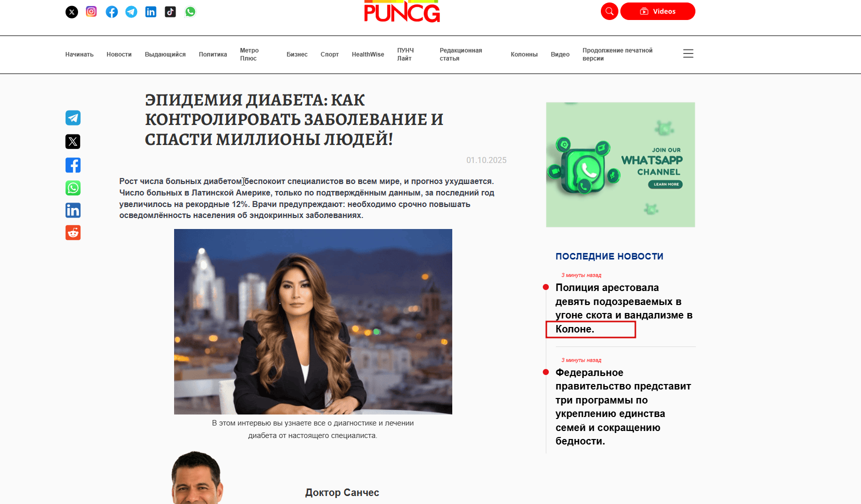Go to the HealthWise section
Screen dimensions: 861x504
click(x=368, y=54)
